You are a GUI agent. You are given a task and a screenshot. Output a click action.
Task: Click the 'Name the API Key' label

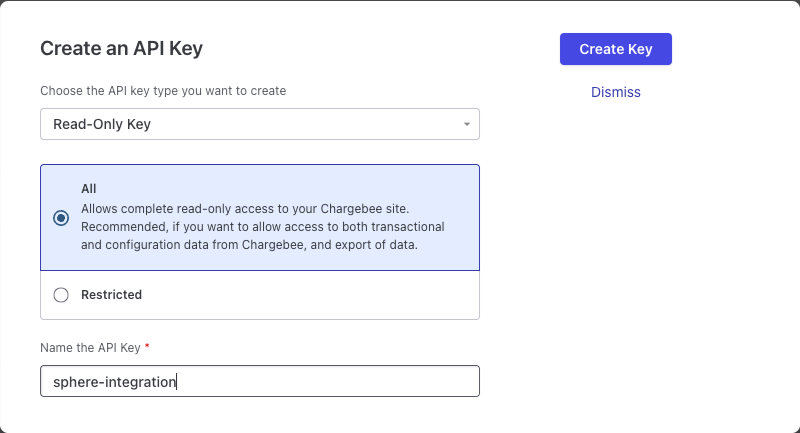point(91,347)
